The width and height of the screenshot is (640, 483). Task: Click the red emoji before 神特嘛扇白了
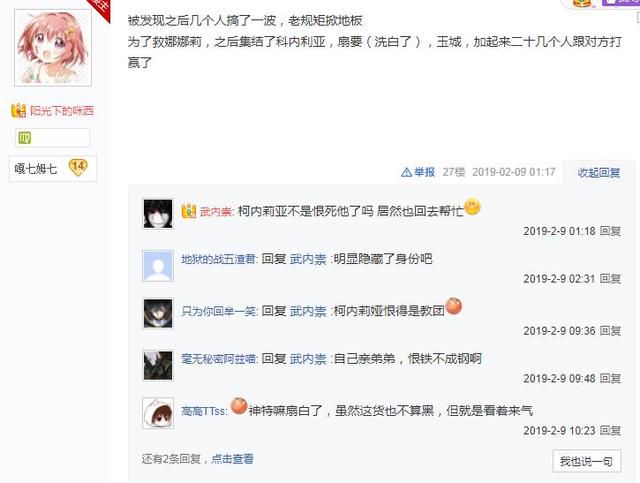tap(239, 406)
